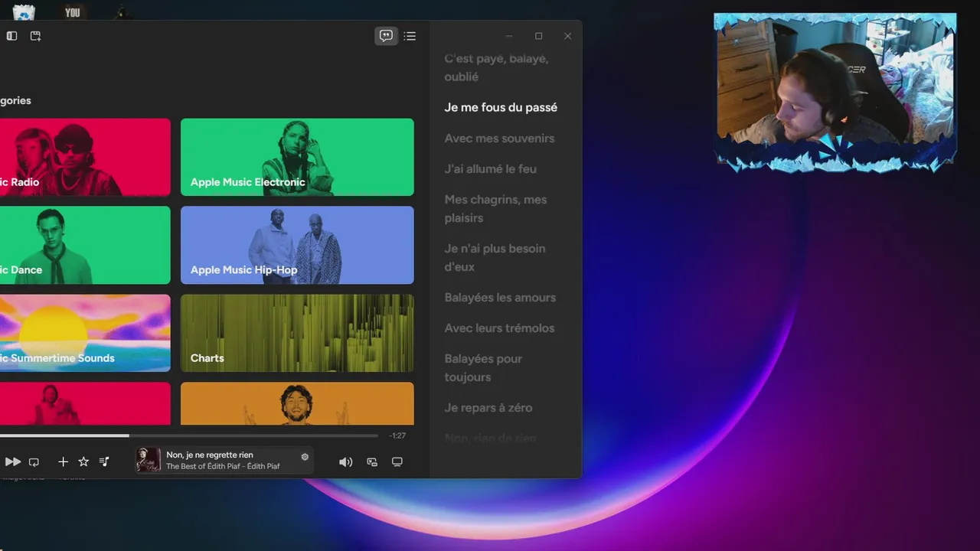Image resolution: width=980 pixels, height=551 pixels.
Task: Open the red Radio category tile
Action: pos(85,157)
